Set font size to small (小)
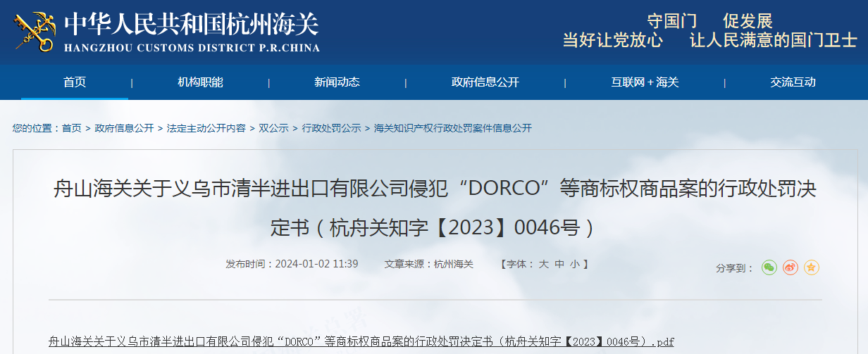Image resolution: width=868 pixels, height=354 pixels. point(575,264)
